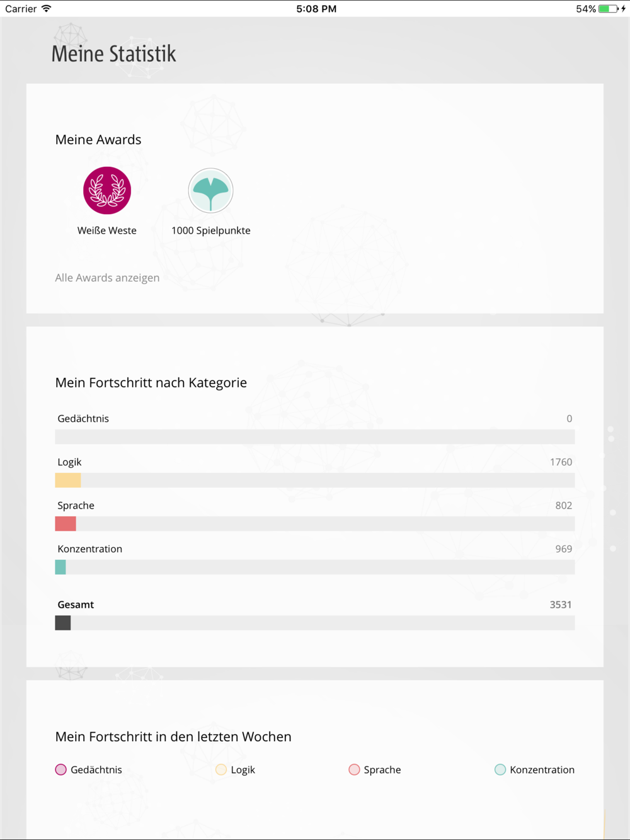Select the Logik score value 1760
The image size is (630, 840).
click(x=561, y=462)
